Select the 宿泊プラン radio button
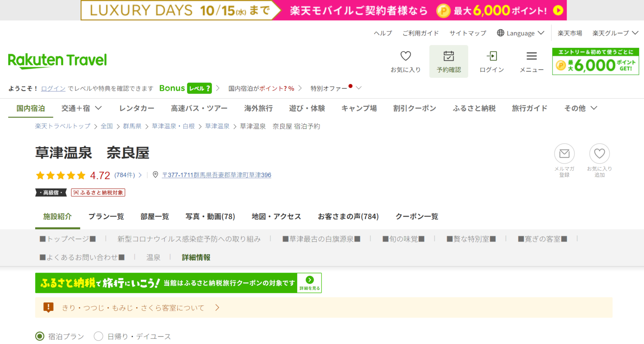The height and width of the screenshot is (344, 644). [x=40, y=336]
